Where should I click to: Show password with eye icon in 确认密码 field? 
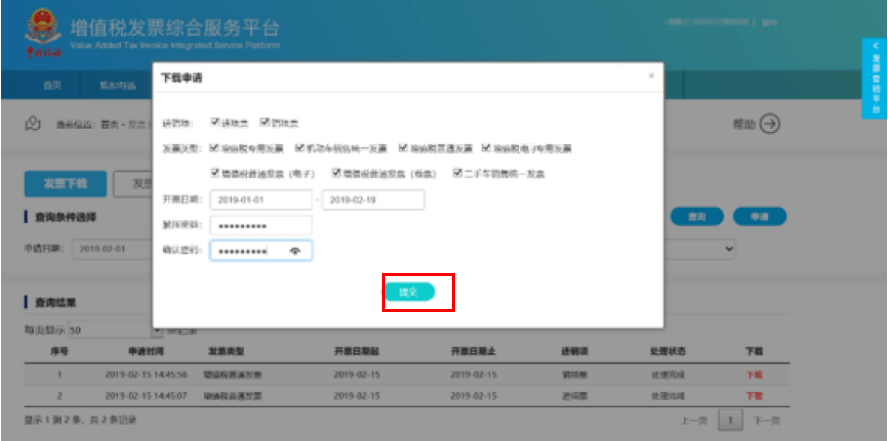point(294,252)
